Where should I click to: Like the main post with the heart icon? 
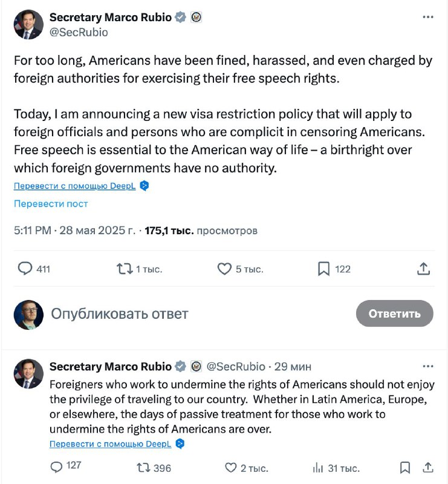click(x=224, y=269)
